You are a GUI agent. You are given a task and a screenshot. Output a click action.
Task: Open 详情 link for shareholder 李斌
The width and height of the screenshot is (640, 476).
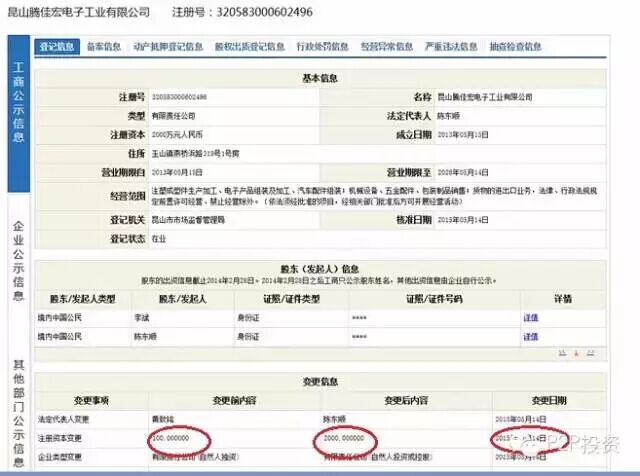click(531, 318)
